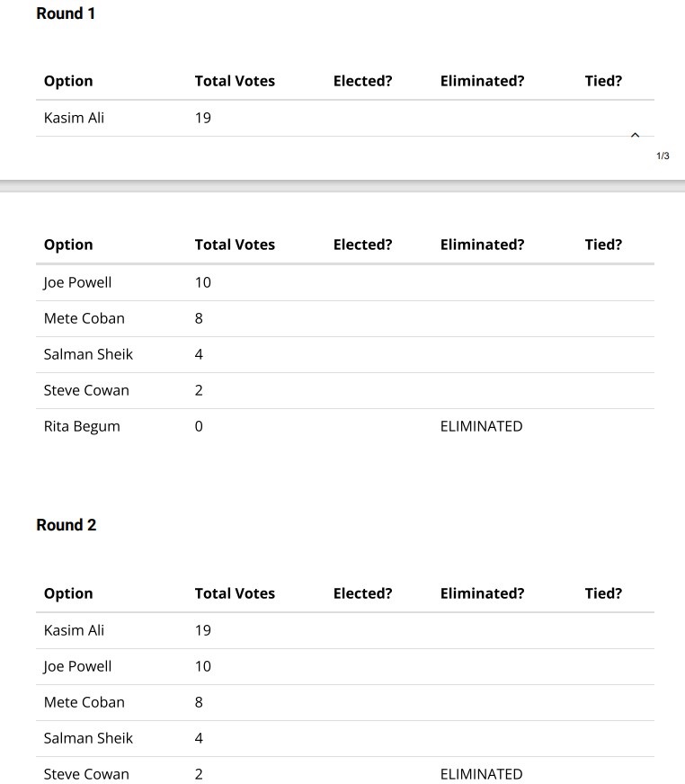
Task: Click the 1/3 page indicator
Action: point(663,156)
